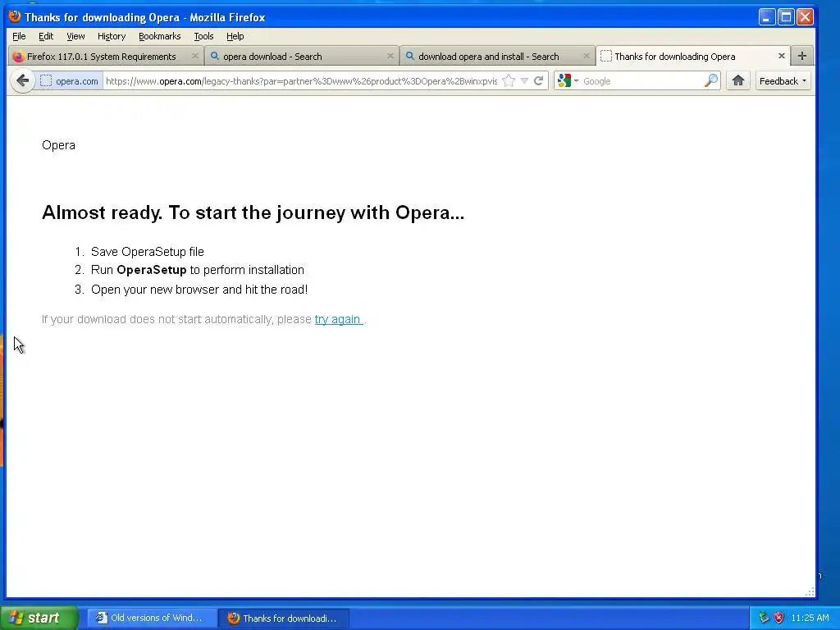Image resolution: width=840 pixels, height=630 pixels.
Task: Click the Opera logo text link
Action: 58,145
